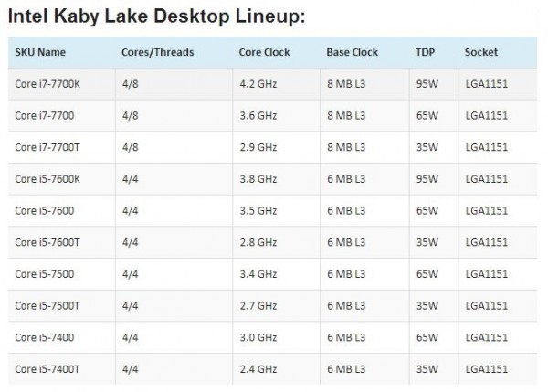Click the Base Clock column header

pyautogui.click(x=353, y=51)
